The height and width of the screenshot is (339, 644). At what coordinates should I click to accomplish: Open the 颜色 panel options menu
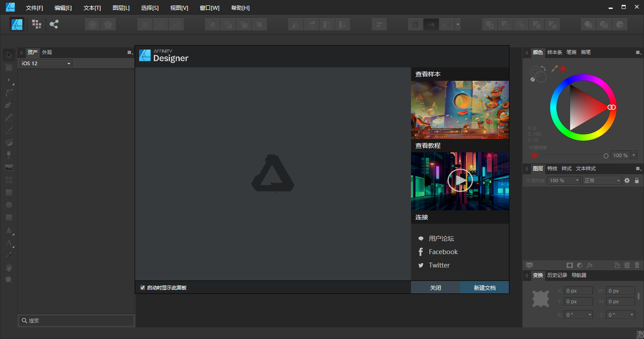point(638,53)
